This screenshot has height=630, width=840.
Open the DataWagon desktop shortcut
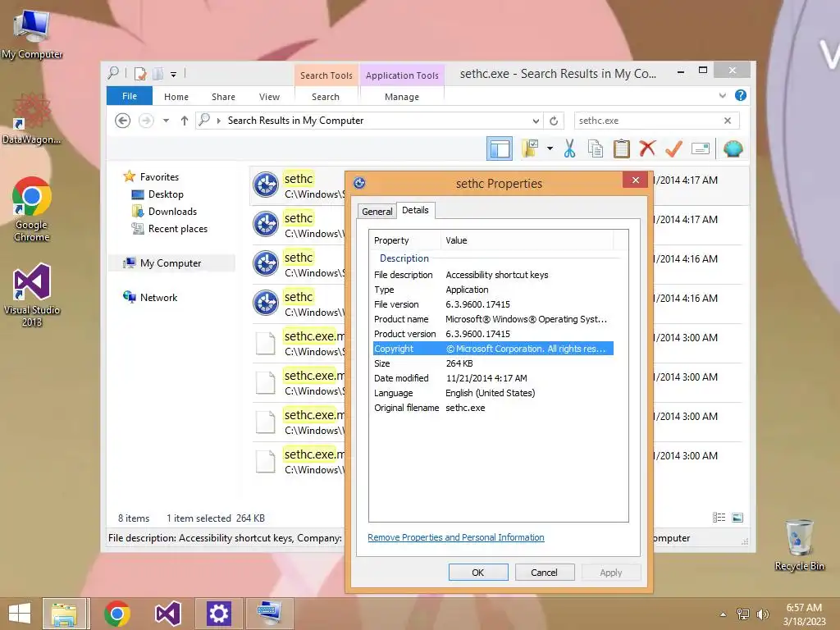click(x=32, y=119)
